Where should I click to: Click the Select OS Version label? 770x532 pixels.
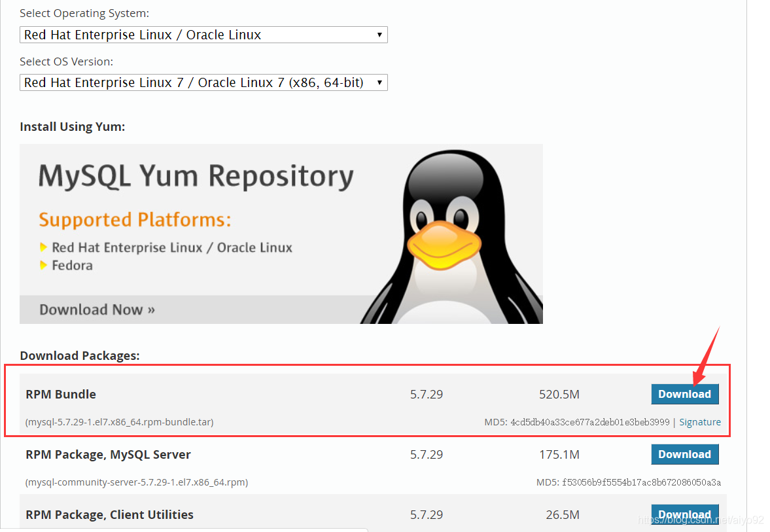click(x=66, y=62)
